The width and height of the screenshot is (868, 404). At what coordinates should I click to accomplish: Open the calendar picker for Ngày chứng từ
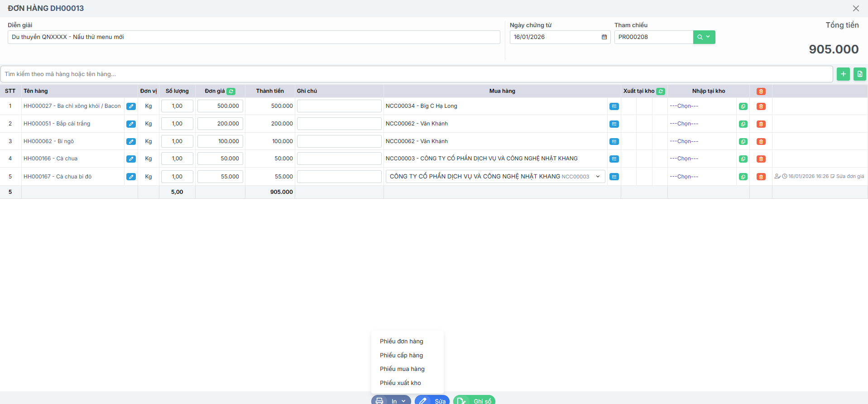604,37
